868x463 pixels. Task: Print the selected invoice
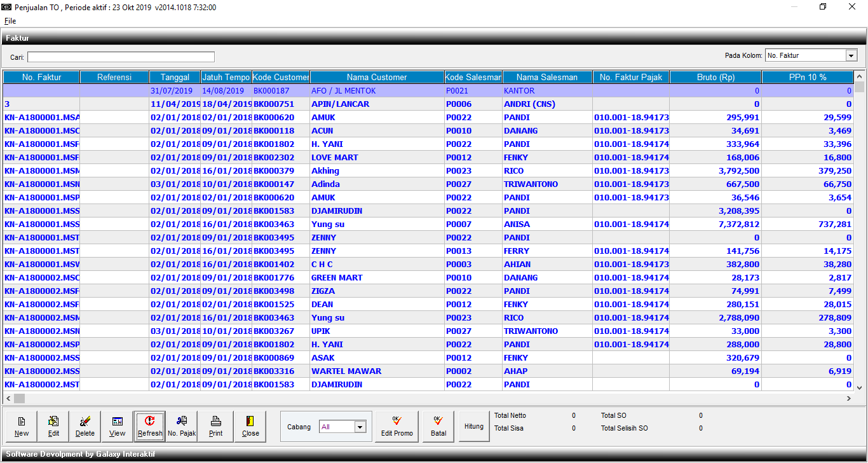coord(215,426)
